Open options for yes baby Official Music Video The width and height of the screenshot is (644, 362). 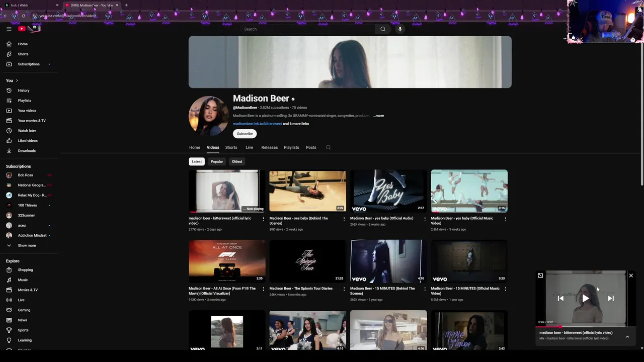pos(506,219)
